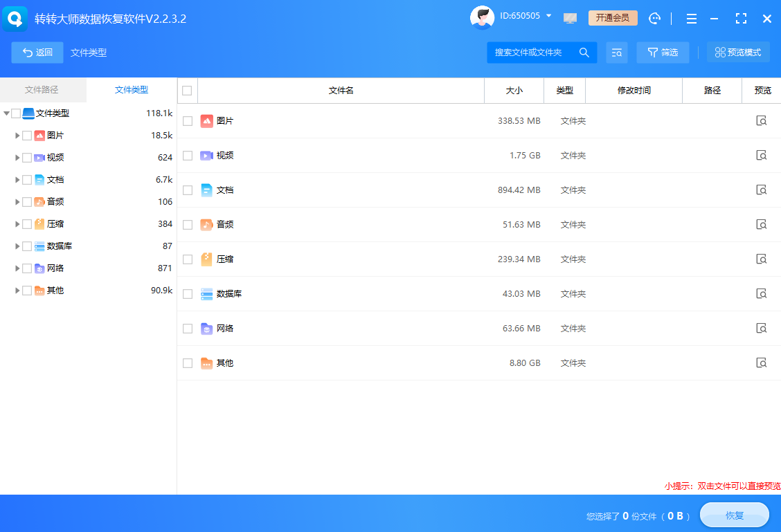Open the customer service headset icon
The height and width of the screenshot is (532, 781).
(655, 18)
